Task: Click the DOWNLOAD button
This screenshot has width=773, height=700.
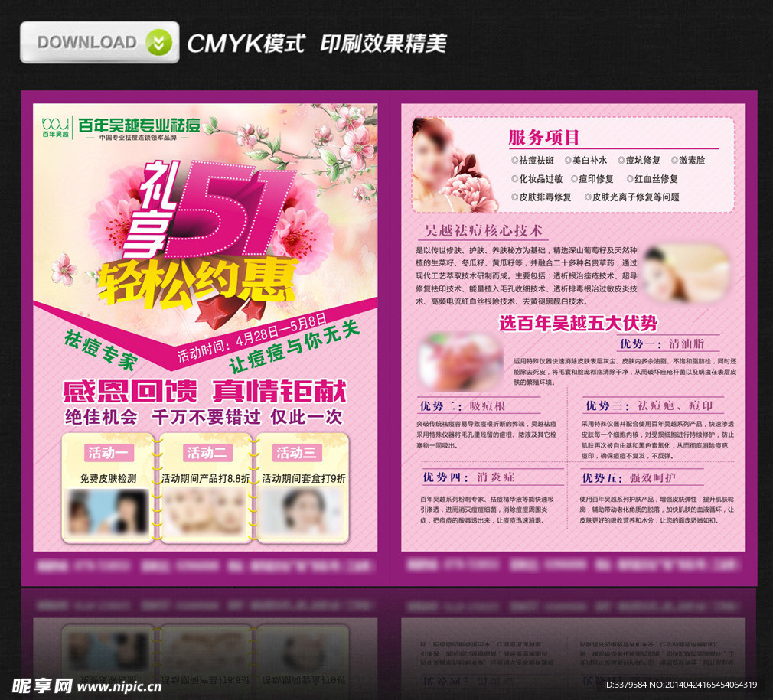Action: (x=99, y=42)
